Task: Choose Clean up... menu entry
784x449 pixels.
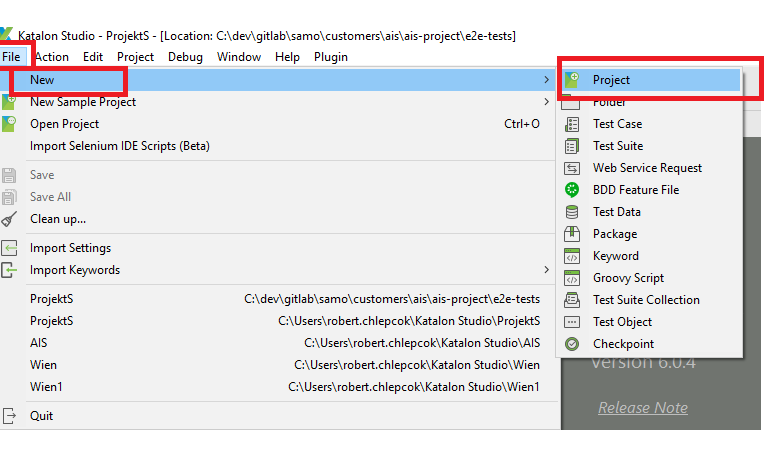Action: click(x=279, y=219)
